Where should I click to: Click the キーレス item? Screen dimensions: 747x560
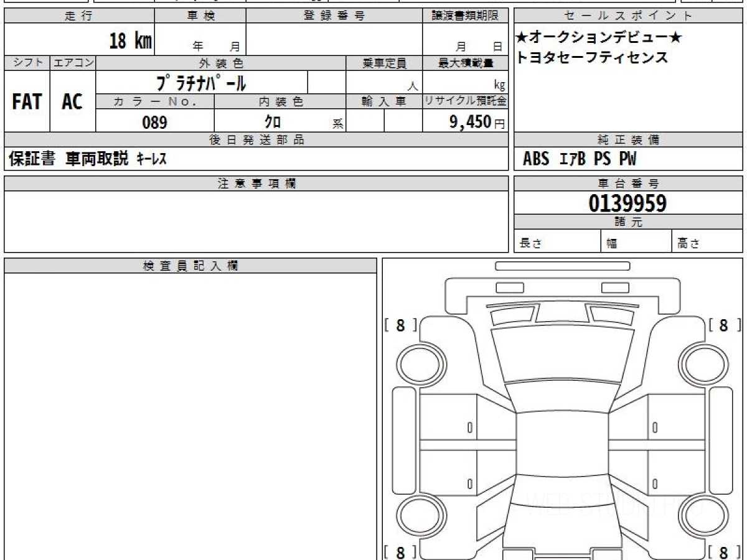(151, 159)
